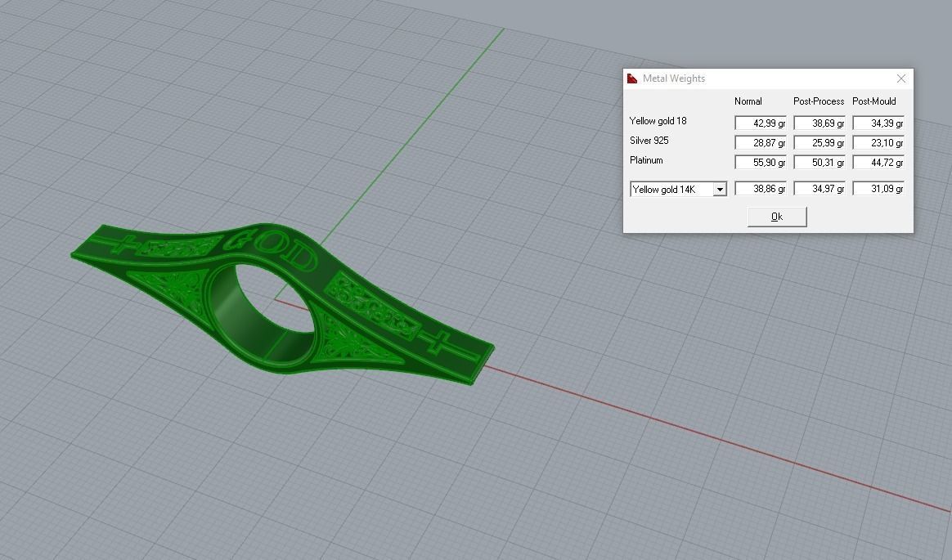952x560 pixels.
Task: Select the Silver 925 Normal weight field
Action: pos(760,142)
